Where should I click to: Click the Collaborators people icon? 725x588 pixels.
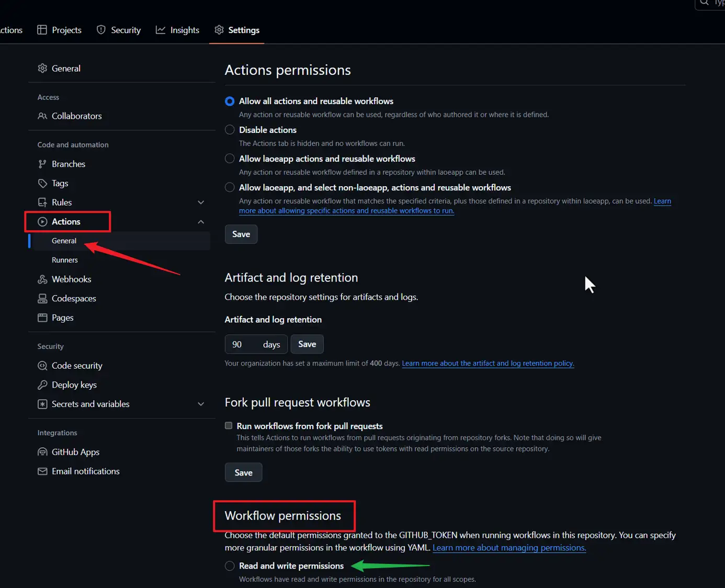(42, 116)
